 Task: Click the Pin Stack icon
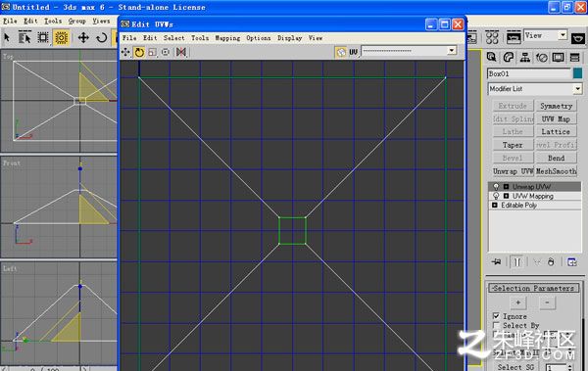tap(497, 262)
